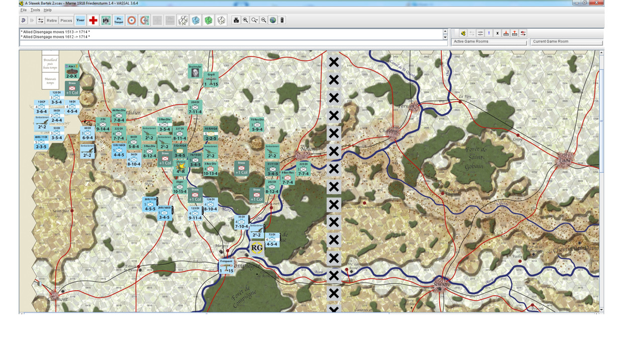Click the Mauvais temps weather box

coord(50,81)
